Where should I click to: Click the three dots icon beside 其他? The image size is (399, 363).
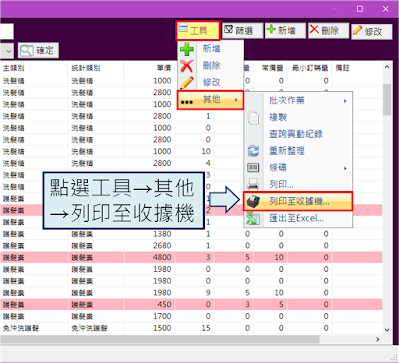click(187, 102)
